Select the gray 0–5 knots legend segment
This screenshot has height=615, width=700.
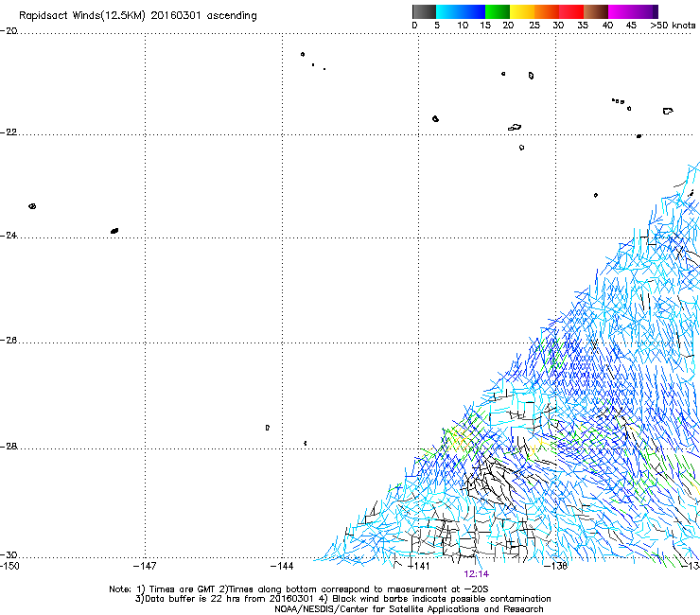pos(424,11)
